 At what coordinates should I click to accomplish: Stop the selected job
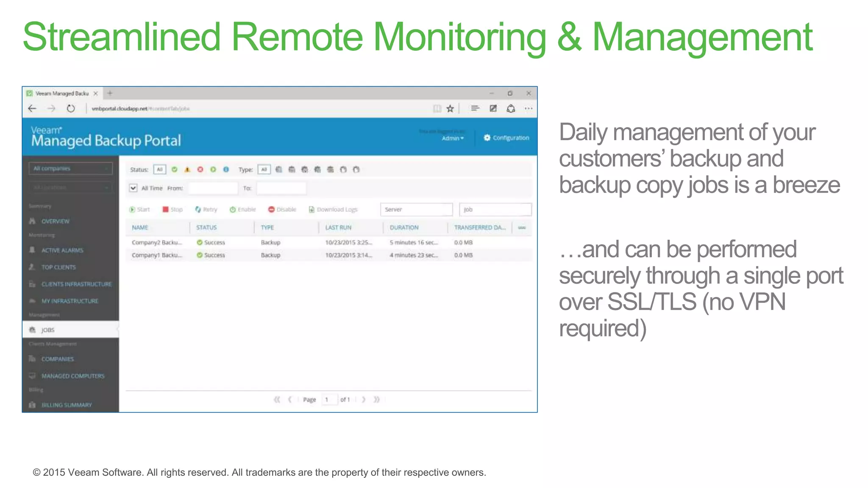[172, 209]
